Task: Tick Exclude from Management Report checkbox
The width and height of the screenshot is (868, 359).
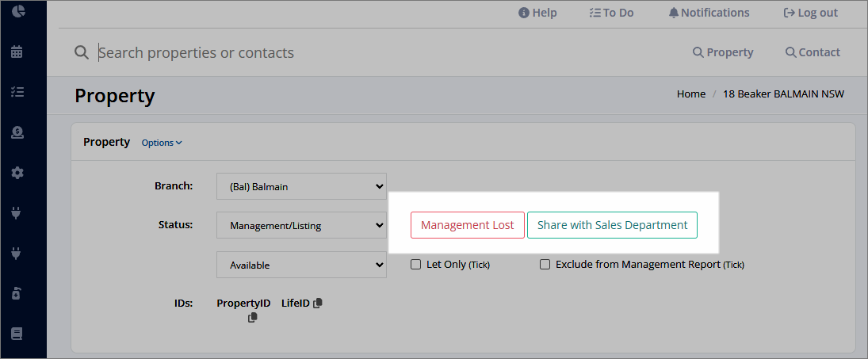Action: coord(545,265)
